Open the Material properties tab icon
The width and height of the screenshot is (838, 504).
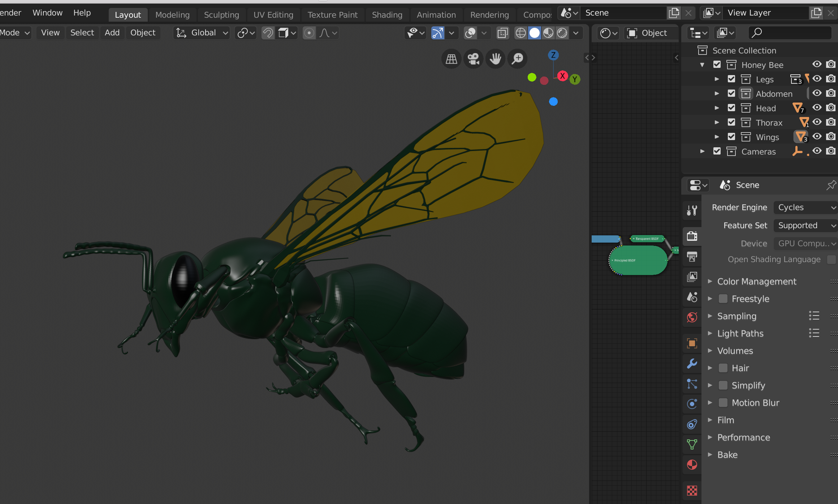coord(692,465)
